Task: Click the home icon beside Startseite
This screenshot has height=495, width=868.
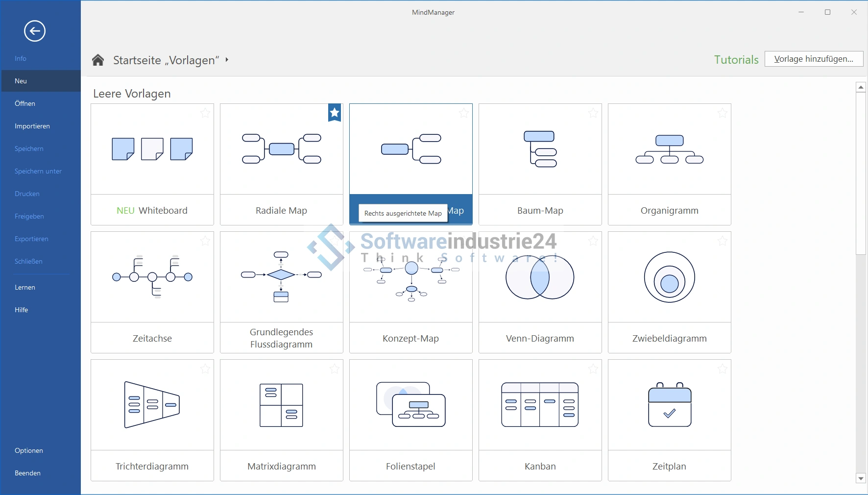Action: (x=98, y=60)
